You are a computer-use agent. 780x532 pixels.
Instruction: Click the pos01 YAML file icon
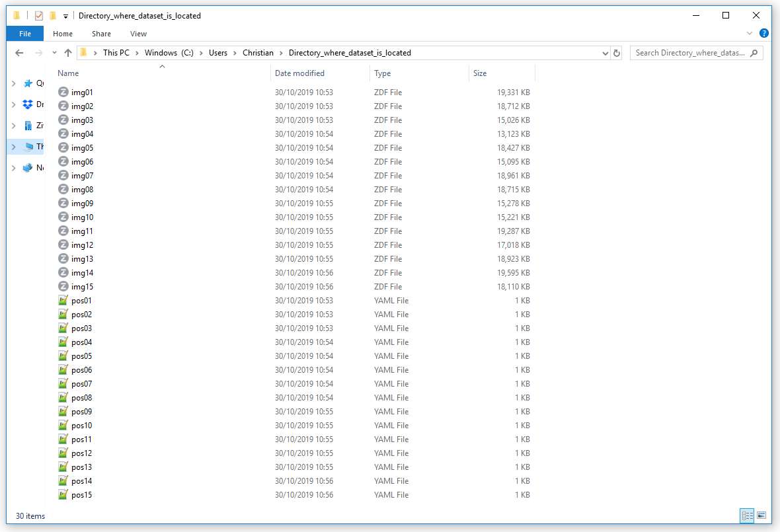pos(63,301)
